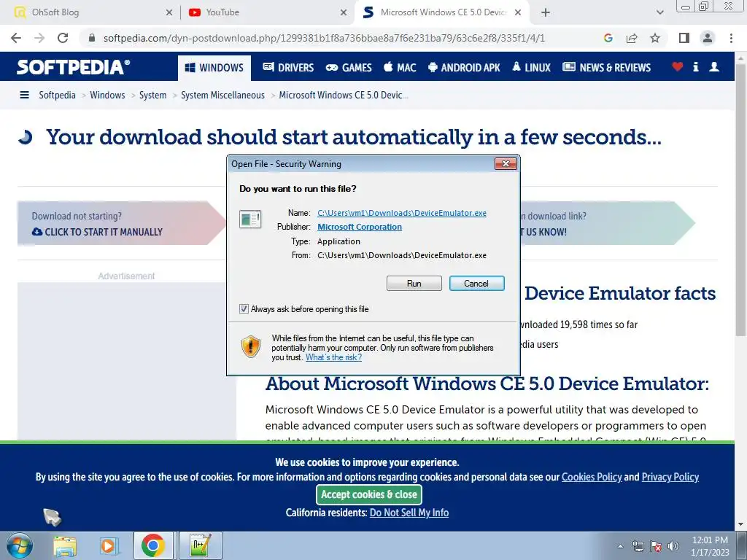This screenshot has height=560, width=747.
Task: Open the network tray icon
Action: [638, 546]
